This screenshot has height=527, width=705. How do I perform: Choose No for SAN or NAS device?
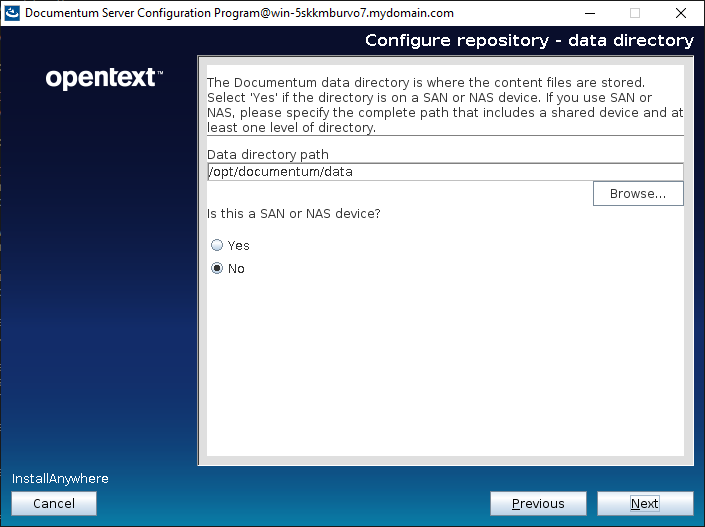(x=217, y=269)
